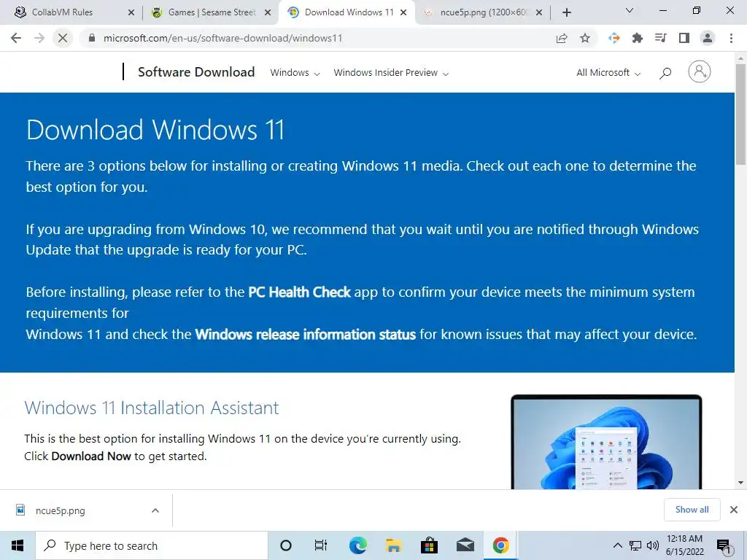Click the forward navigation arrow

pos(39,38)
